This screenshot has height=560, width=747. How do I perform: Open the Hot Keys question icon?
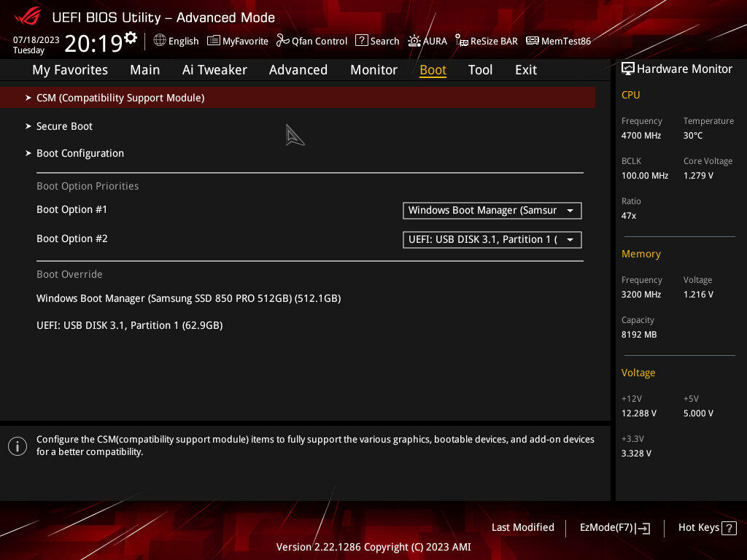[x=729, y=528]
